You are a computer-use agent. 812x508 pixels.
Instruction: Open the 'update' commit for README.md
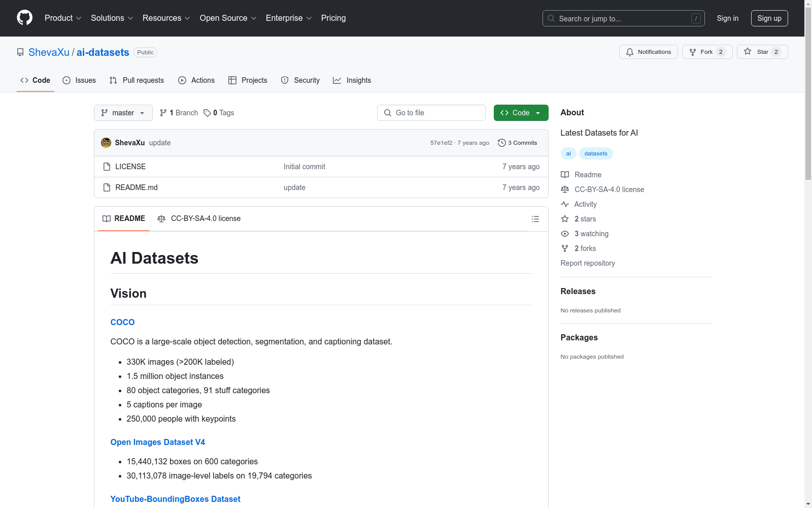(294, 187)
